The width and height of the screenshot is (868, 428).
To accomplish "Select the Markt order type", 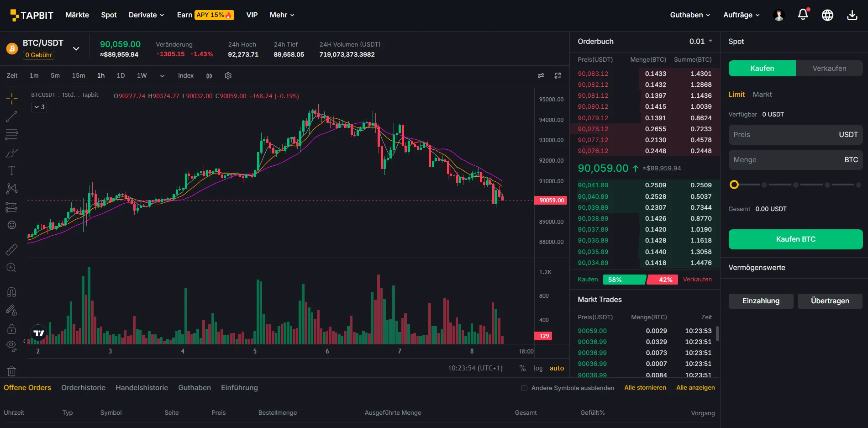I will [762, 95].
